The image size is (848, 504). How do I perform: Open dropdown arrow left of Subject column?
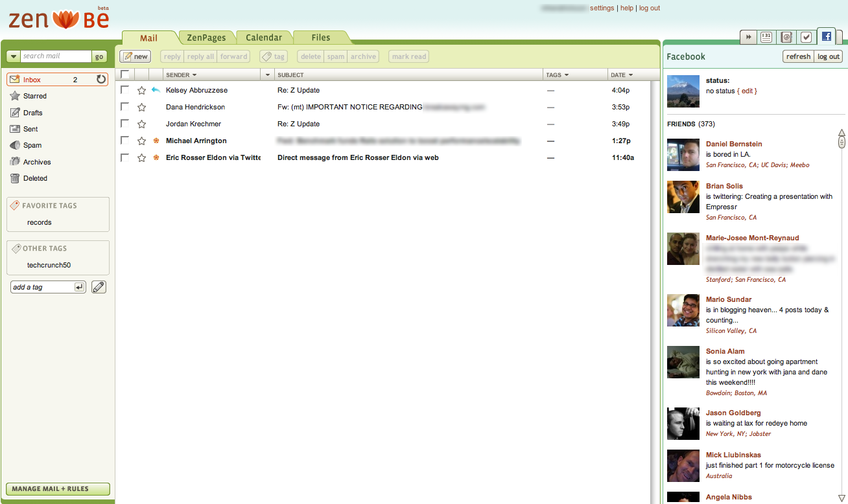tap(268, 75)
